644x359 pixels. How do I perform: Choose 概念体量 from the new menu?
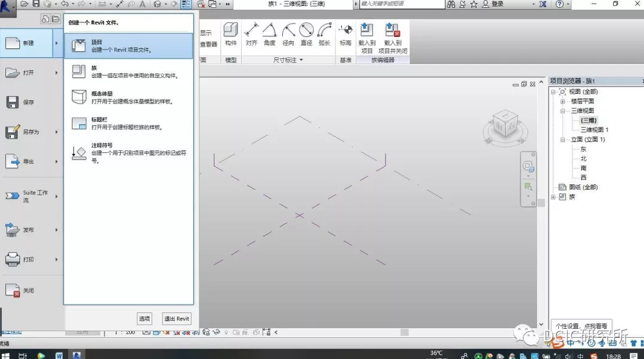coord(129,97)
